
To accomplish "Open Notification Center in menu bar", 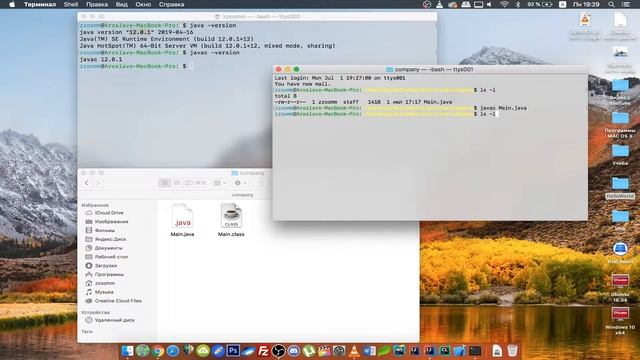I will [x=625, y=4].
